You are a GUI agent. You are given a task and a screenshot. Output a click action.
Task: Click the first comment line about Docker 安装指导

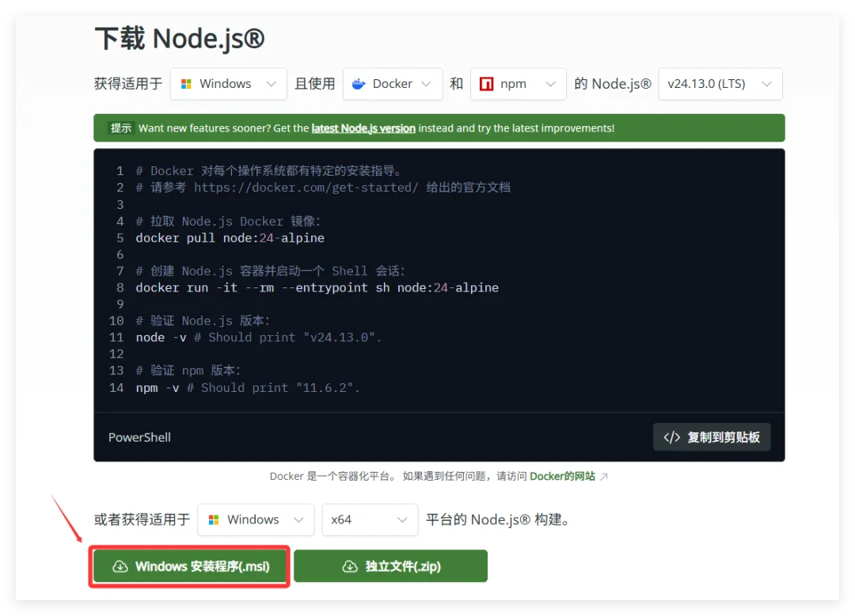[269, 170]
